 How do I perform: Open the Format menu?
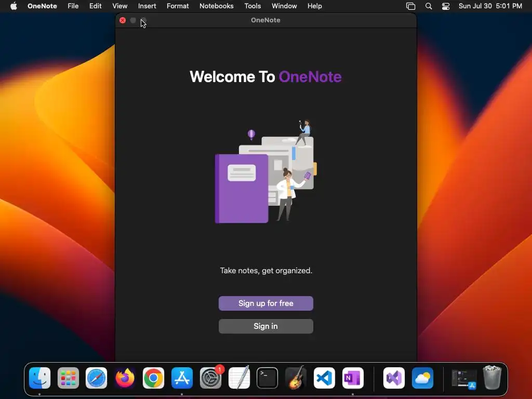pos(178,6)
